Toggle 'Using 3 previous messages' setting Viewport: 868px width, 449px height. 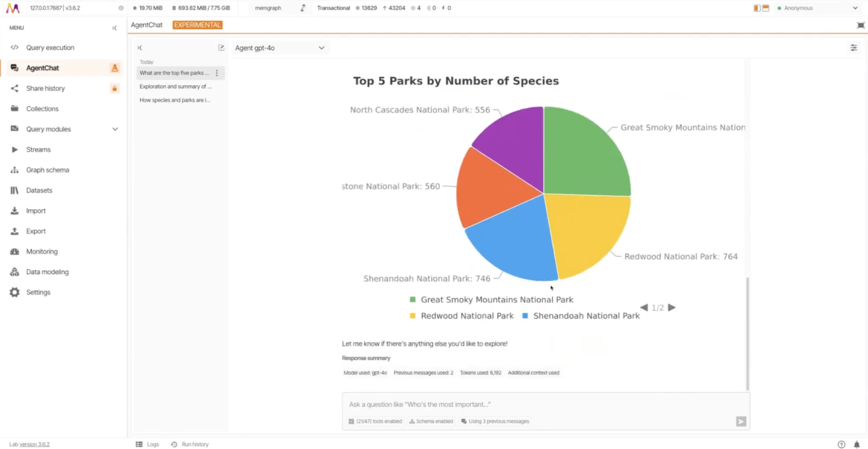pos(495,421)
